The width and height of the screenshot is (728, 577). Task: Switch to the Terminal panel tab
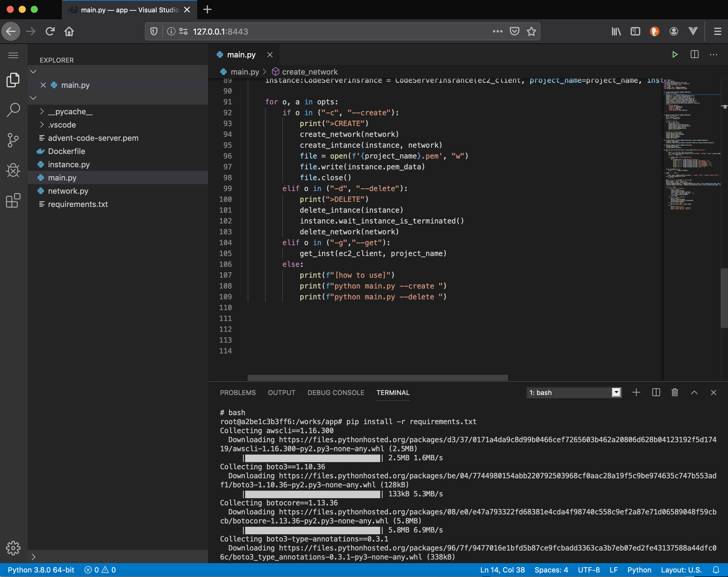[x=393, y=393]
